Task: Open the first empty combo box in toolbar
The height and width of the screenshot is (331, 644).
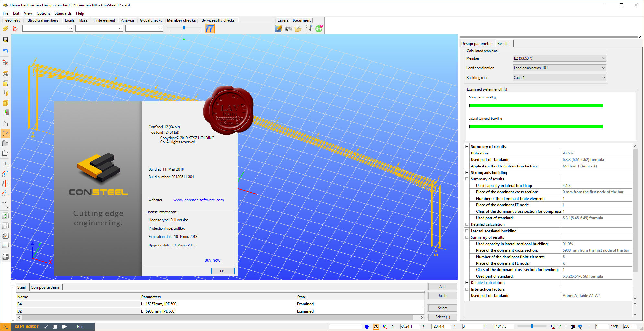Action: pos(48,29)
